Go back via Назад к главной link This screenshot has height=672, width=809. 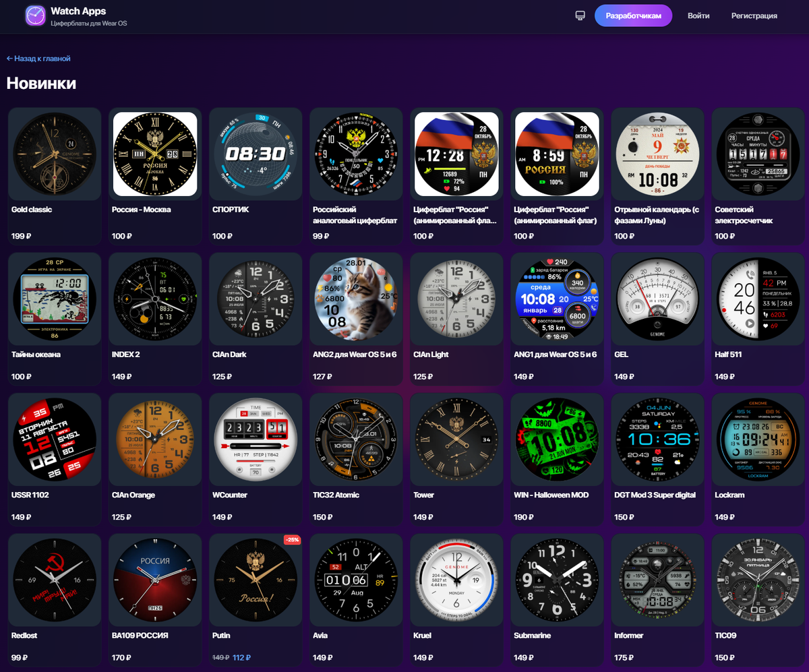38,59
